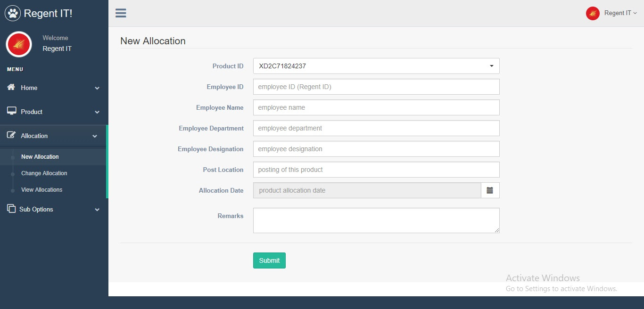Expand the Product menu chevron
Image resolution: width=644 pixels, height=309 pixels.
97,112
